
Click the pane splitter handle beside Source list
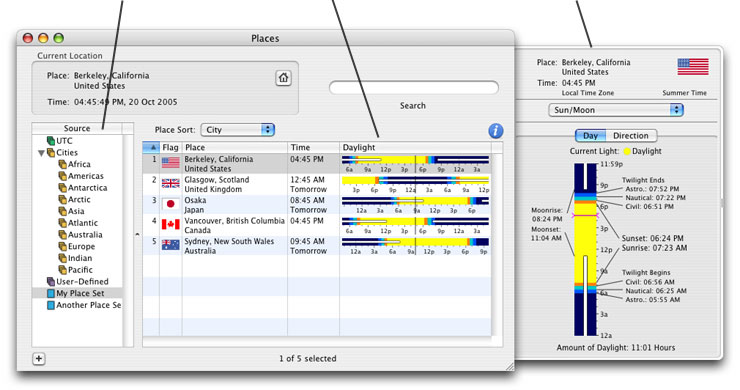tap(137, 234)
